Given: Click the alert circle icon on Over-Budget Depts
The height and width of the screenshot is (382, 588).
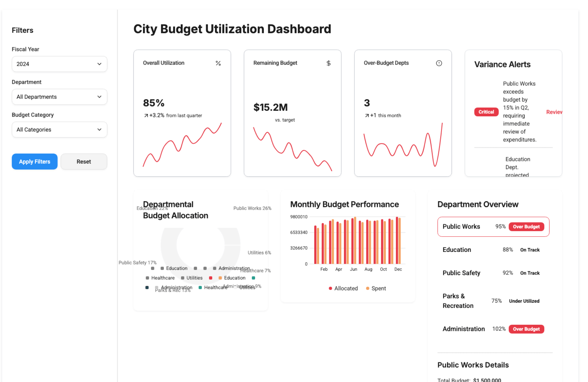Looking at the screenshot, I should [x=439, y=63].
